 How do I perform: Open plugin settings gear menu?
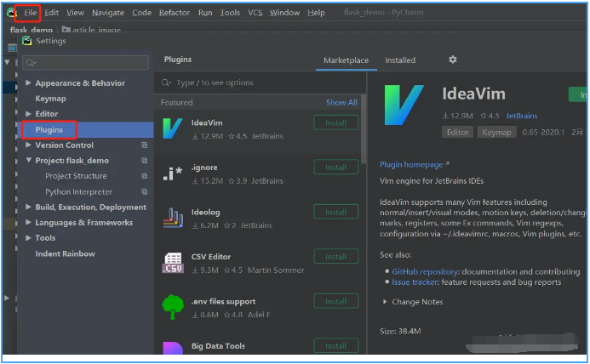[x=453, y=60]
